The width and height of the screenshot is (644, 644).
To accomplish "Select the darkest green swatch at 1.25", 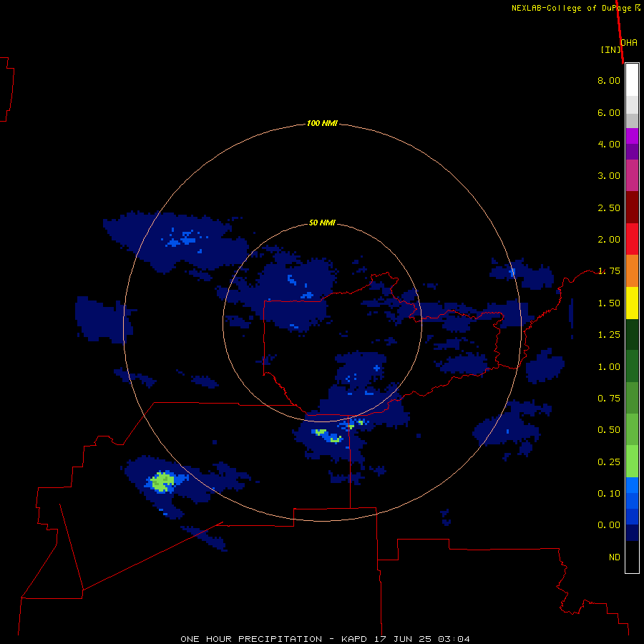I will (x=632, y=334).
